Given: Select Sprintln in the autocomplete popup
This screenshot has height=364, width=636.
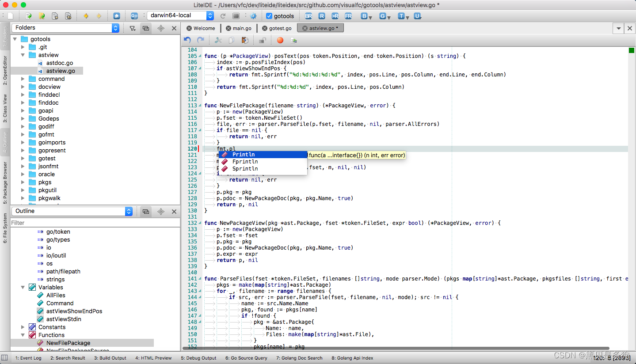Looking at the screenshot, I should [x=263, y=169].
